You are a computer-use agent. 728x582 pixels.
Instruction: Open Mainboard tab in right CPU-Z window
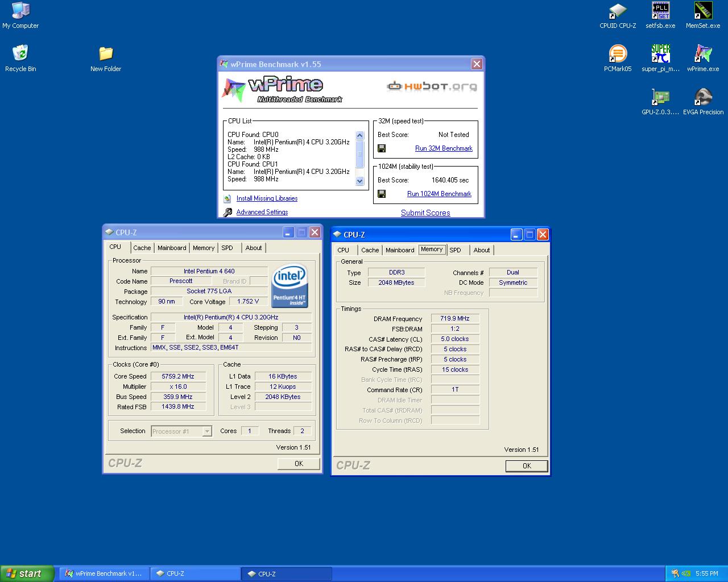tap(400, 250)
